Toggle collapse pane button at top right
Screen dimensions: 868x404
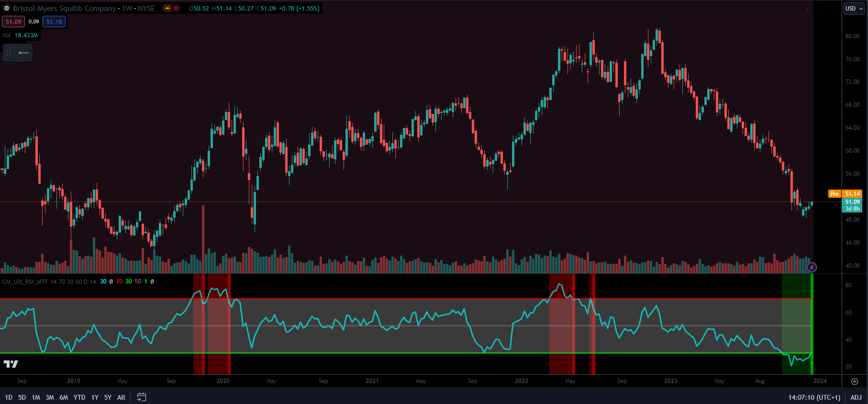(821, 9)
